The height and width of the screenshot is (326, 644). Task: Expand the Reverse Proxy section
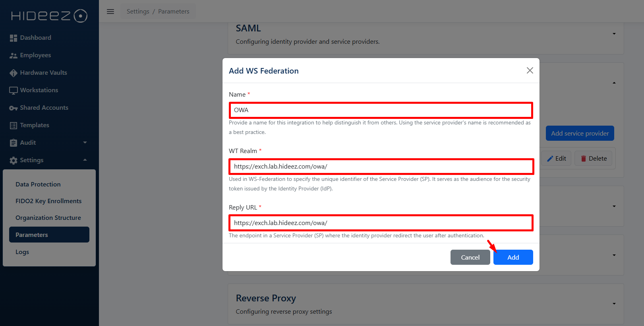[x=614, y=304]
